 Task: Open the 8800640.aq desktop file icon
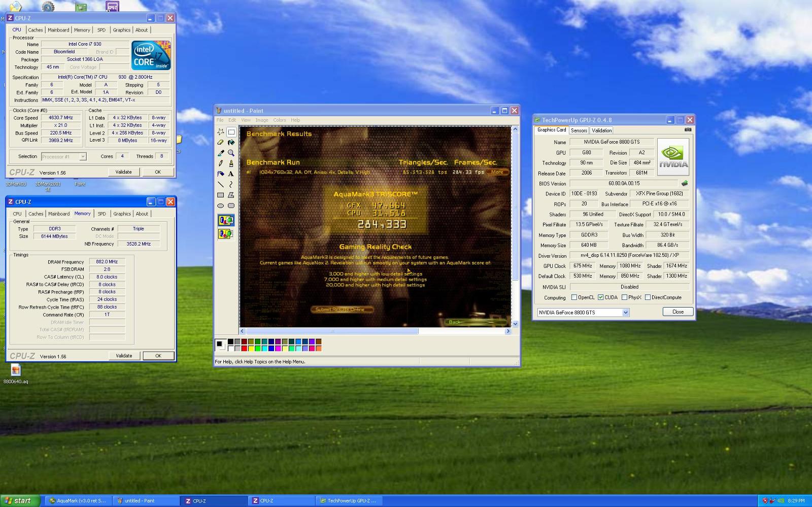tap(16, 370)
